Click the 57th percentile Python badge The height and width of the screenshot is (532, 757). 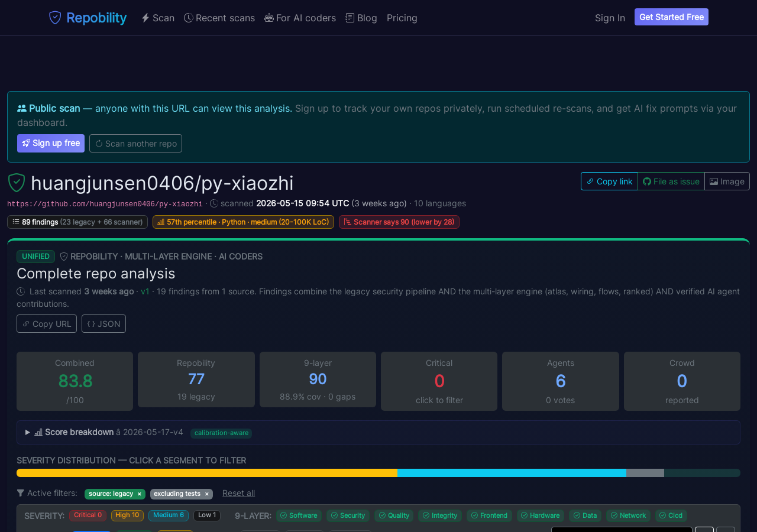pyautogui.click(x=243, y=222)
